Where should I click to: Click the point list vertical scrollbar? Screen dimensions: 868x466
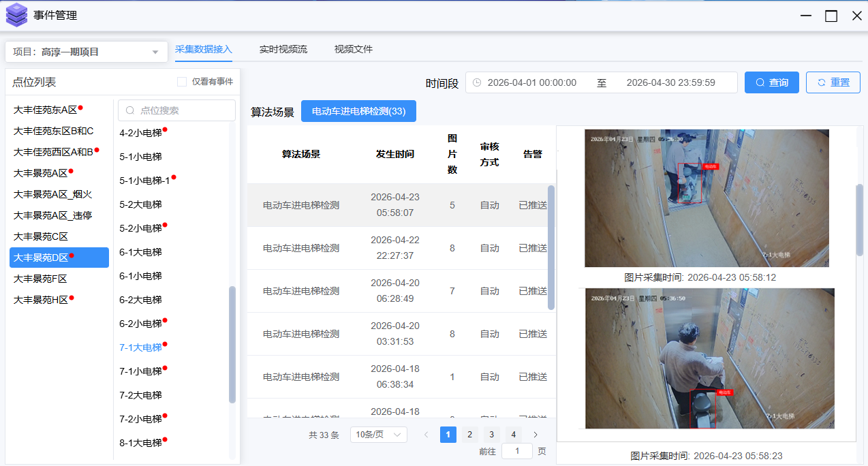pos(232,344)
